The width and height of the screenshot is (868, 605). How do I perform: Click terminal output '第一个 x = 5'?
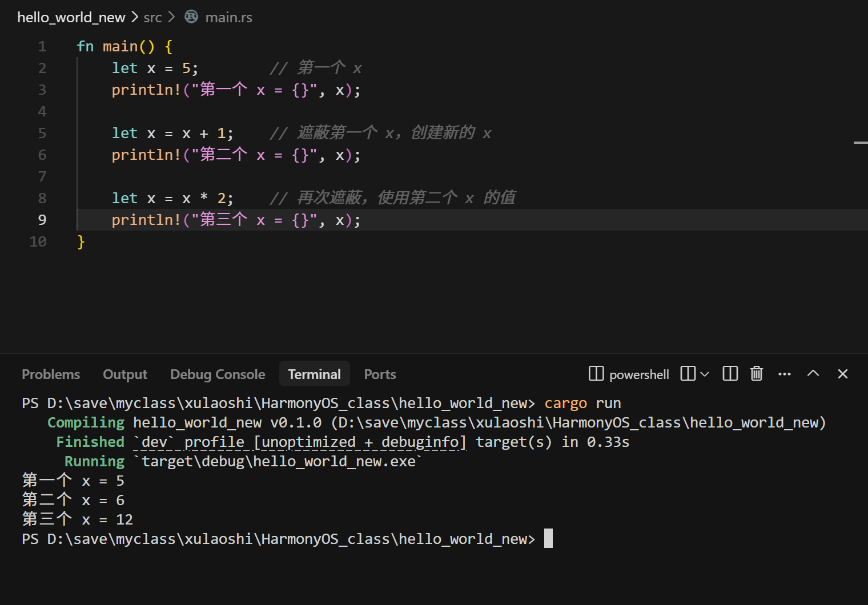coord(73,481)
